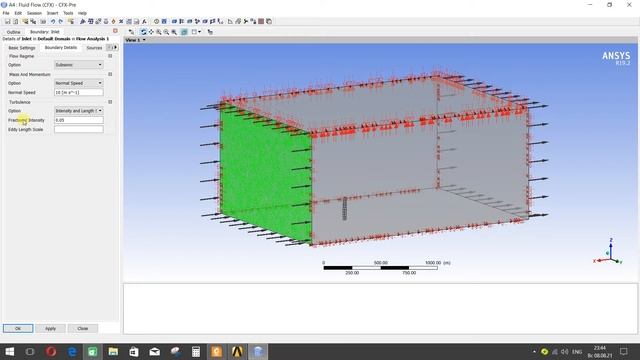Click the Zoom Out magnifier in the viewer toolbar
The image size is (640, 360).
pyautogui.click(x=166, y=32)
